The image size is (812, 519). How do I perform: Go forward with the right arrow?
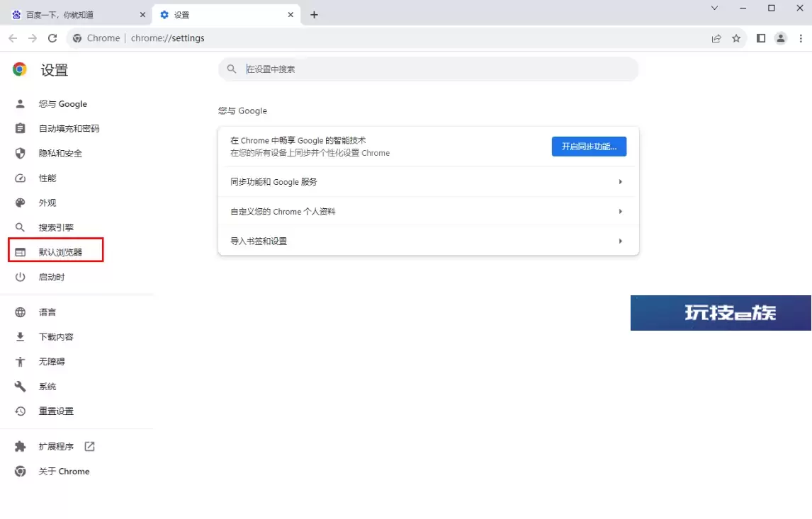tap(33, 38)
